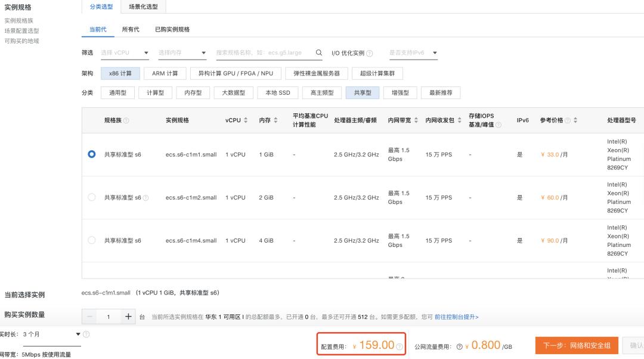Select the radio button for ecs.s6-c1m2.small

[92, 197]
